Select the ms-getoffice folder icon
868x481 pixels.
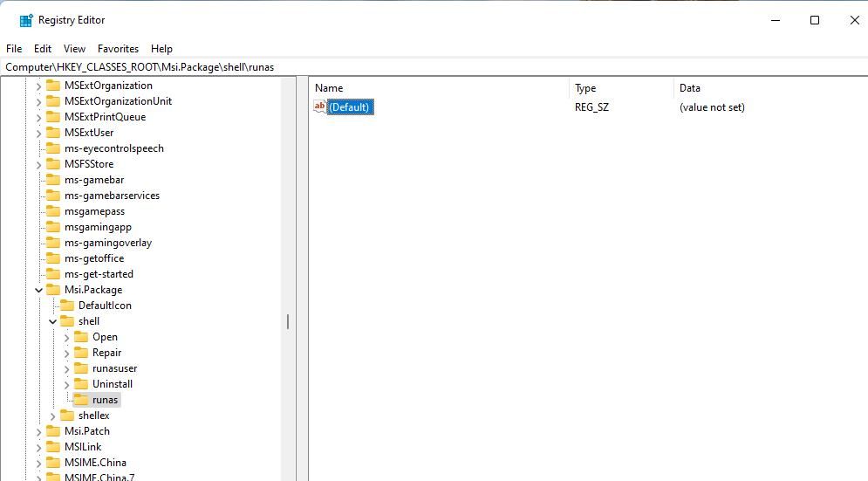pyautogui.click(x=53, y=258)
